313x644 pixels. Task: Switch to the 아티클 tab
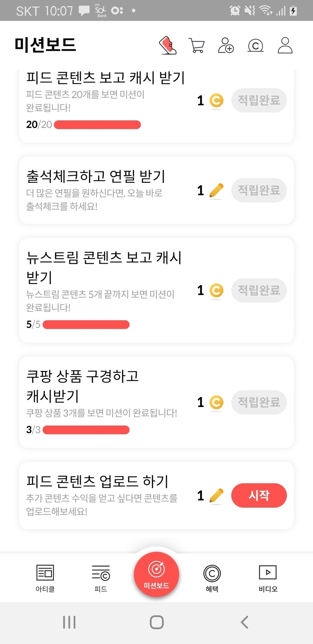[45, 578]
